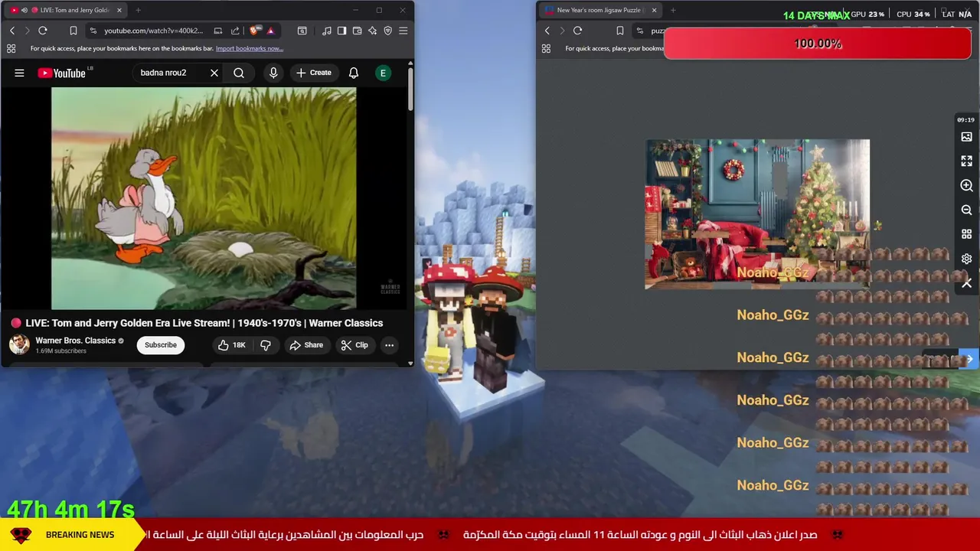Zoom in on the puzzle
Image resolution: width=980 pixels, height=551 pixels.
tap(966, 186)
